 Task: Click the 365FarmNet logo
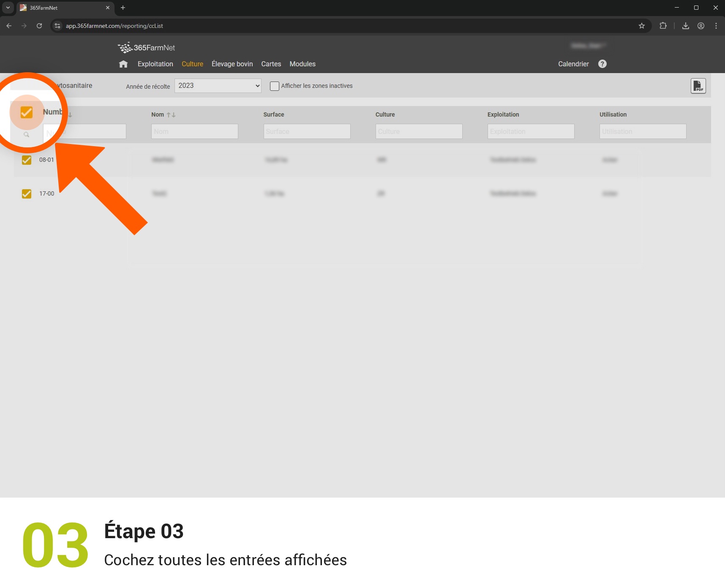(x=146, y=48)
